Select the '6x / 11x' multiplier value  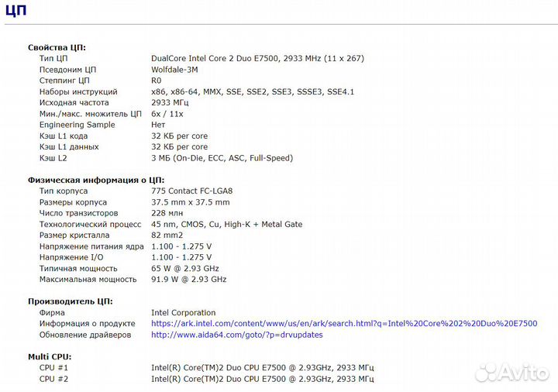tap(167, 114)
